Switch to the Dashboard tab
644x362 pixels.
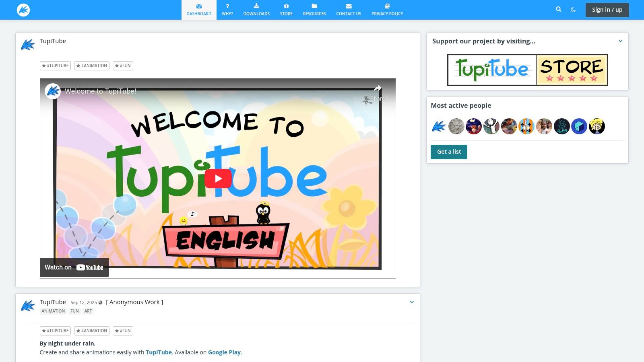point(199,10)
